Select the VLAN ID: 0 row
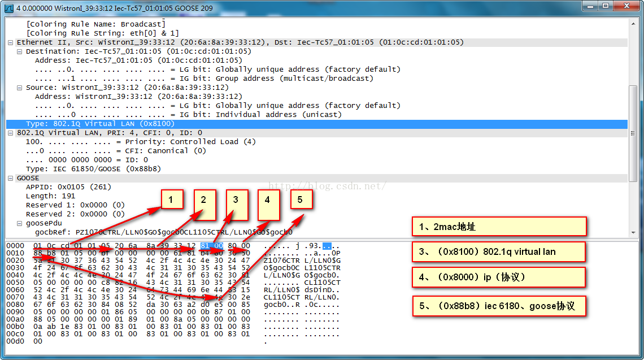 pos(86,160)
